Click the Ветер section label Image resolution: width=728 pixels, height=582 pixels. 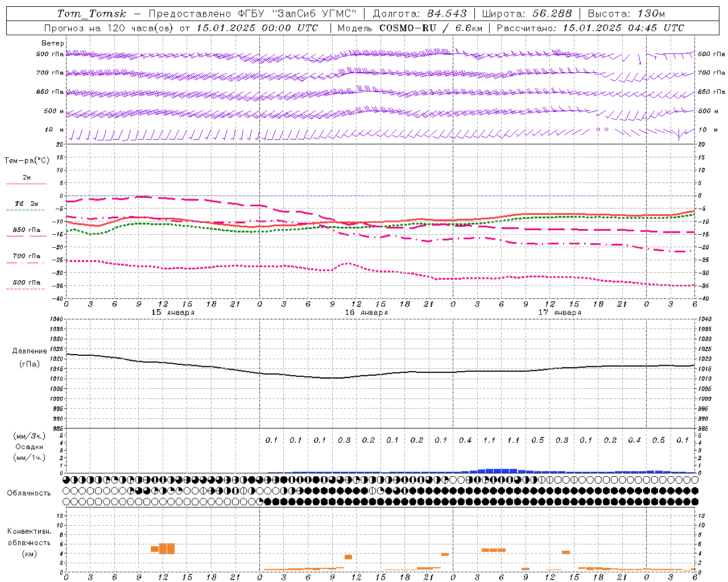pos(53,43)
